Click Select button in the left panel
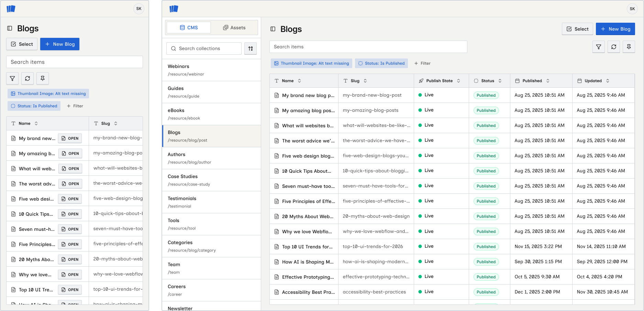 click(x=22, y=44)
